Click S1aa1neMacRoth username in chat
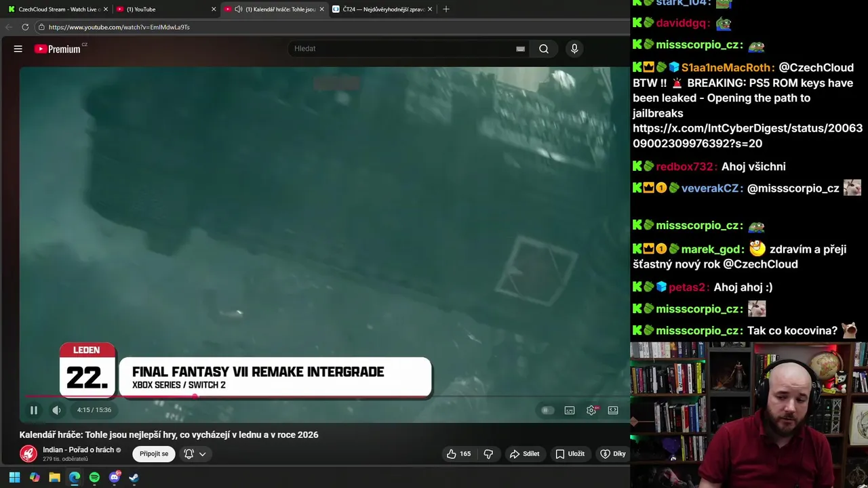Screen dimensions: 868x488 pos(727,68)
